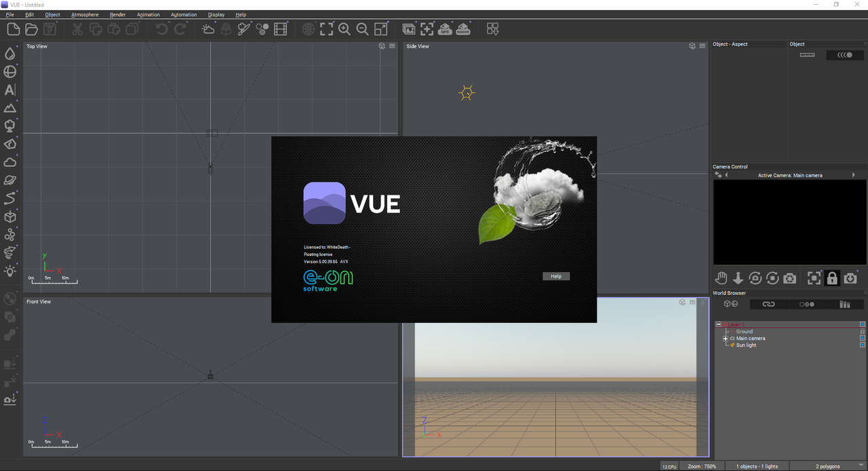Open the material spheres icon in toolbar
This screenshot has height=471, width=868.
(262, 29)
